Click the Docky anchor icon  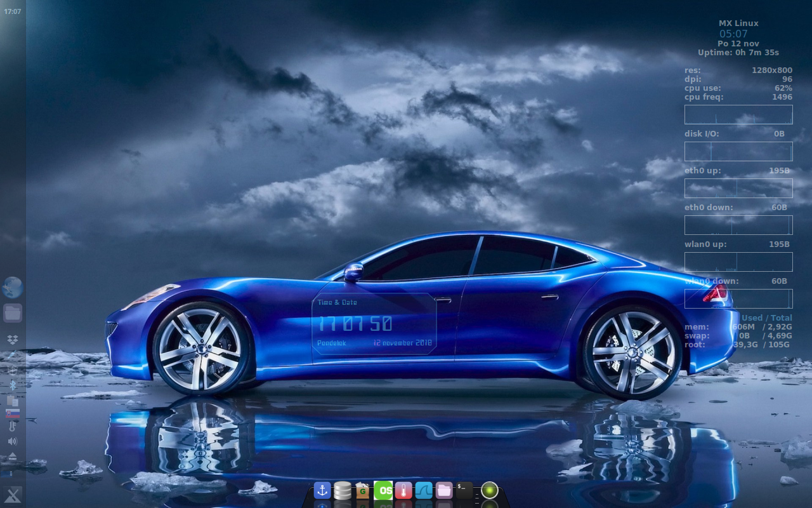coord(322,490)
